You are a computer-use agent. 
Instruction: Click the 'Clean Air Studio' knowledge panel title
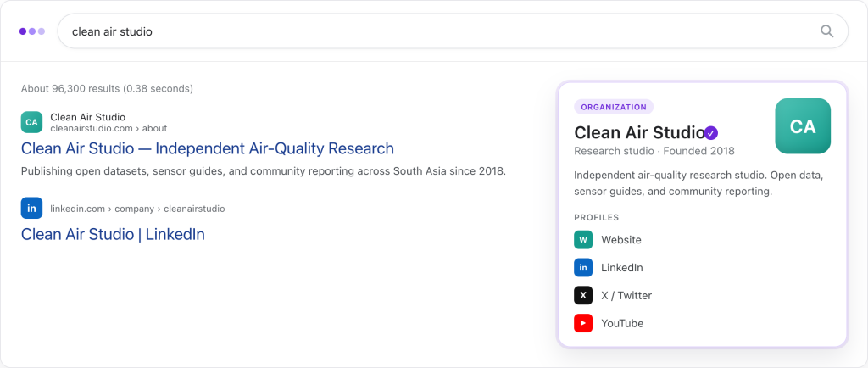coord(639,133)
